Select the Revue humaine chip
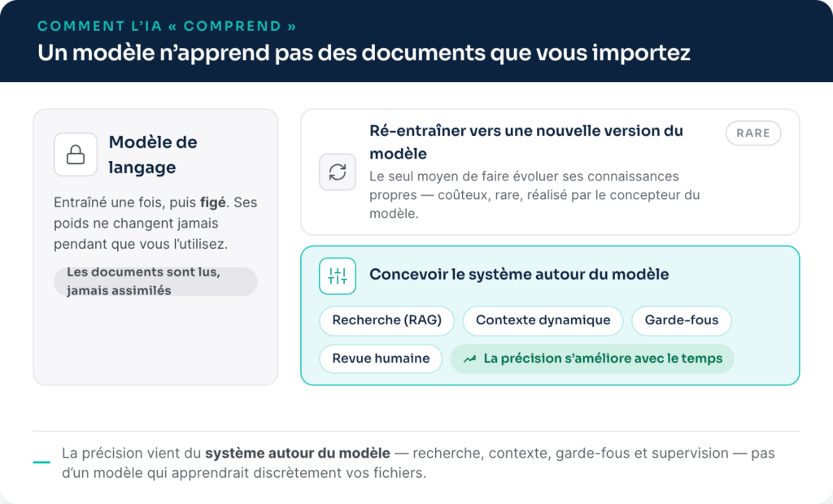Screen dimensions: 833x504 point(381,358)
